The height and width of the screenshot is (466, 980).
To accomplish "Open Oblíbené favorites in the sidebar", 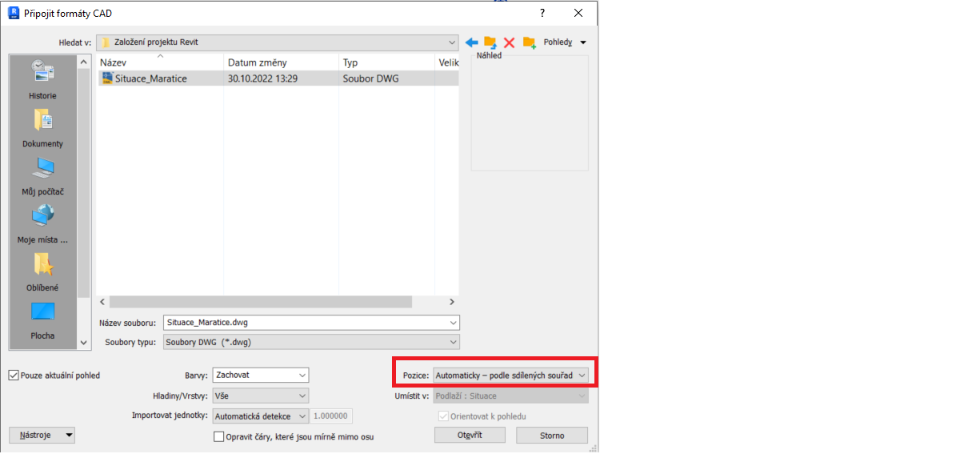I will tap(42, 271).
